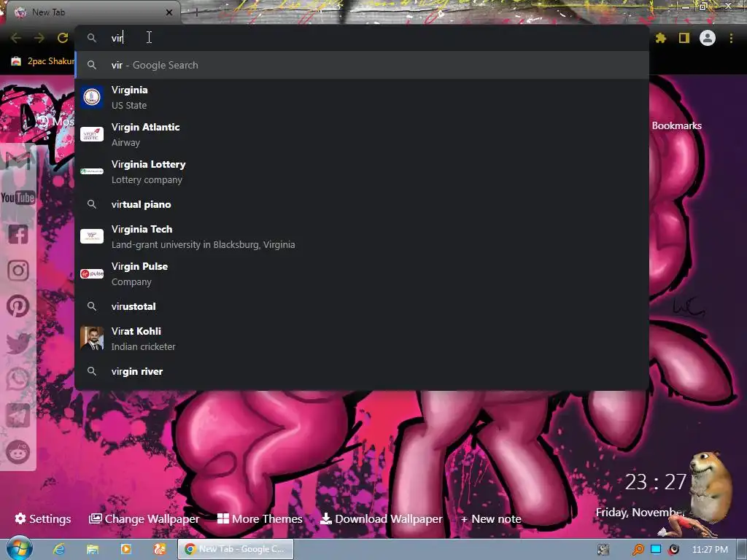Screen dimensions: 747x560
Task: Choose the virtual piano suggestion
Action: click(362, 204)
